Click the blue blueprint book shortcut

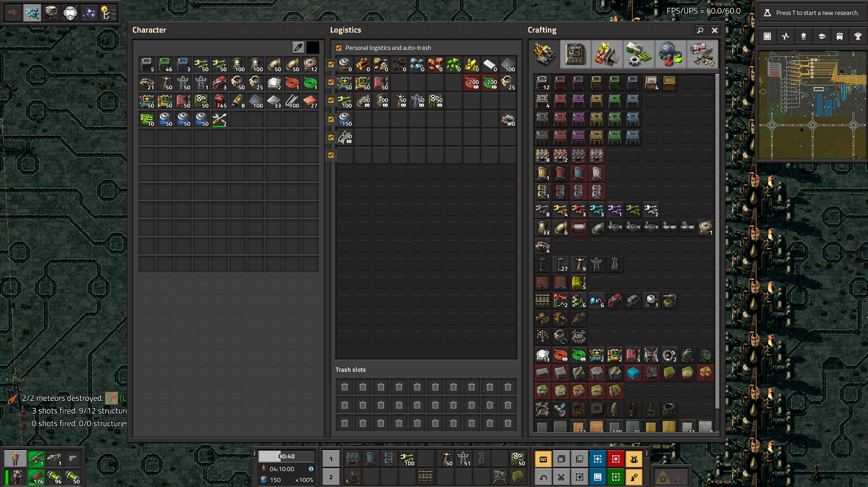pos(597,477)
